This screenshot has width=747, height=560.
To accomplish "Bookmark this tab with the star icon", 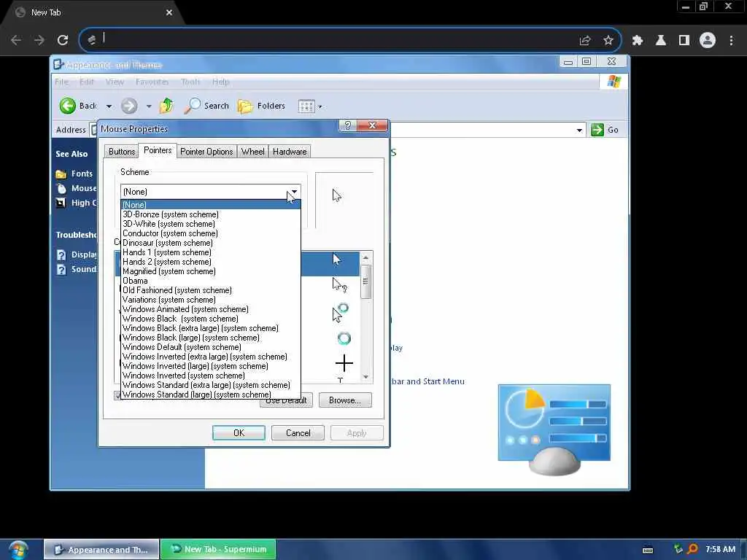I will click(x=608, y=40).
